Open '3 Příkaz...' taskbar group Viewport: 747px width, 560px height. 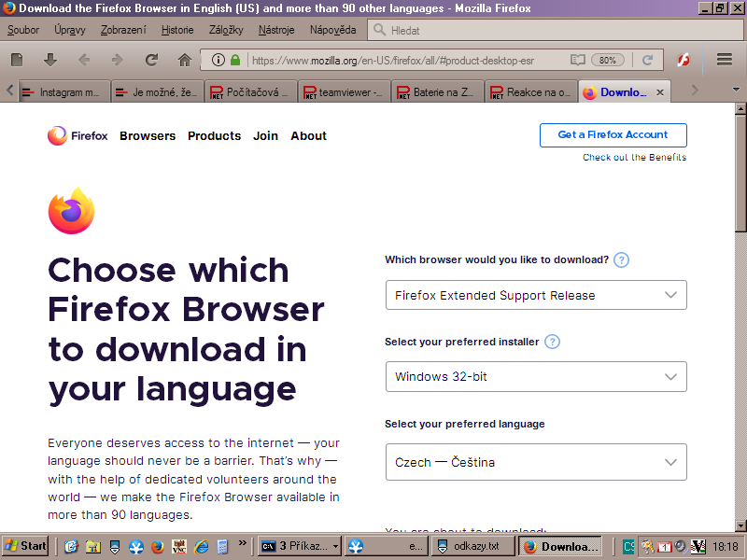pos(299,546)
